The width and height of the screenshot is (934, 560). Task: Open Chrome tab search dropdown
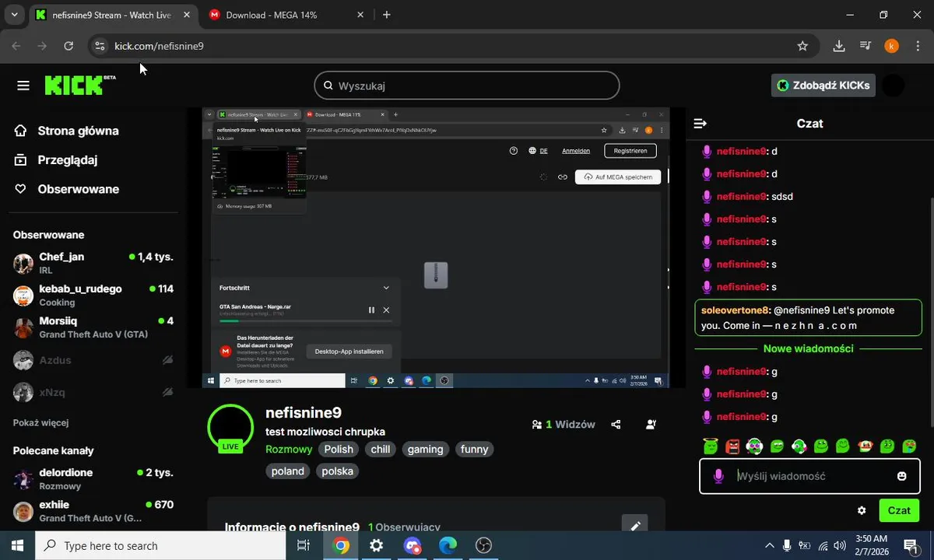[14, 15]
